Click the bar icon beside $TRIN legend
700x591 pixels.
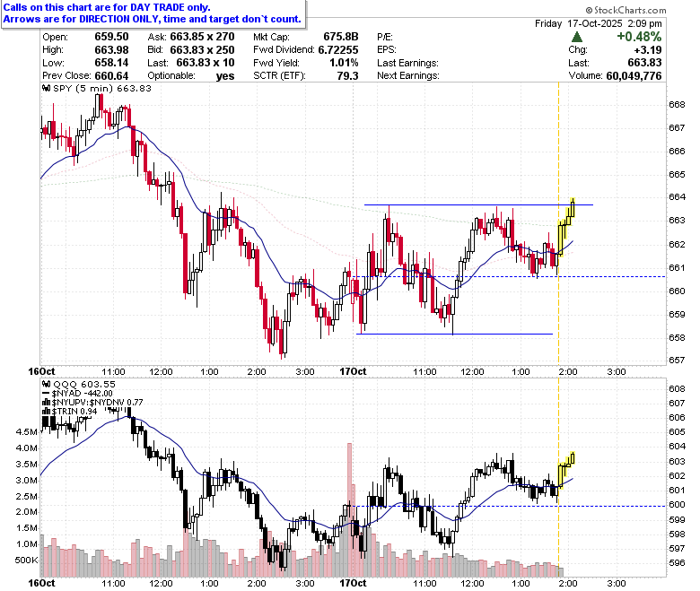(x=46, y=412)
